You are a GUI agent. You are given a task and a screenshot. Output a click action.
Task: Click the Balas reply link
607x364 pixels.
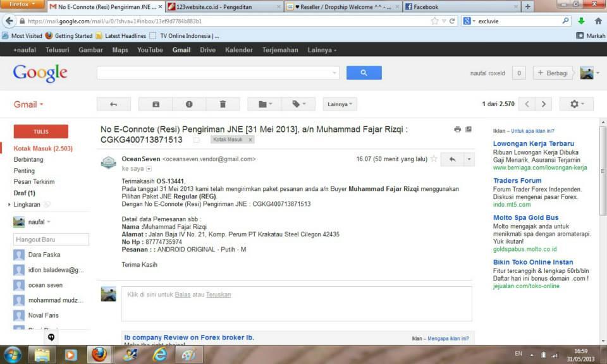pyautogui.click(x=183, y=294)
